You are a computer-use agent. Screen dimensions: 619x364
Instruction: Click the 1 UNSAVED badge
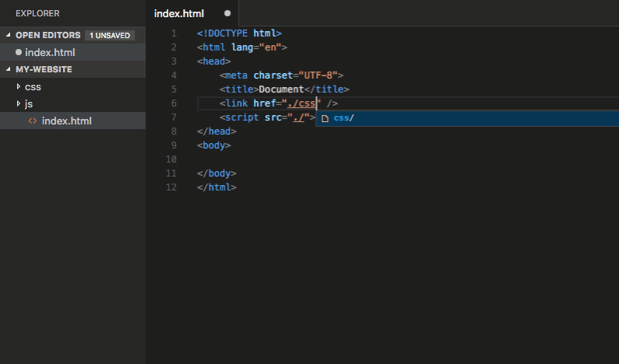[110, 35]
